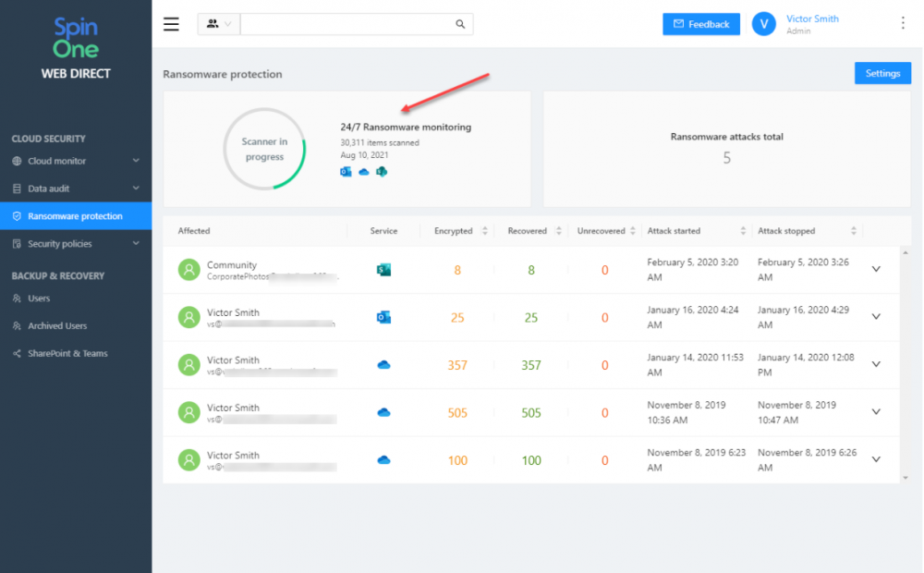Viewport: 924px width, 573px height.
Task: Click the Settings button
Action: coord(882,73)
